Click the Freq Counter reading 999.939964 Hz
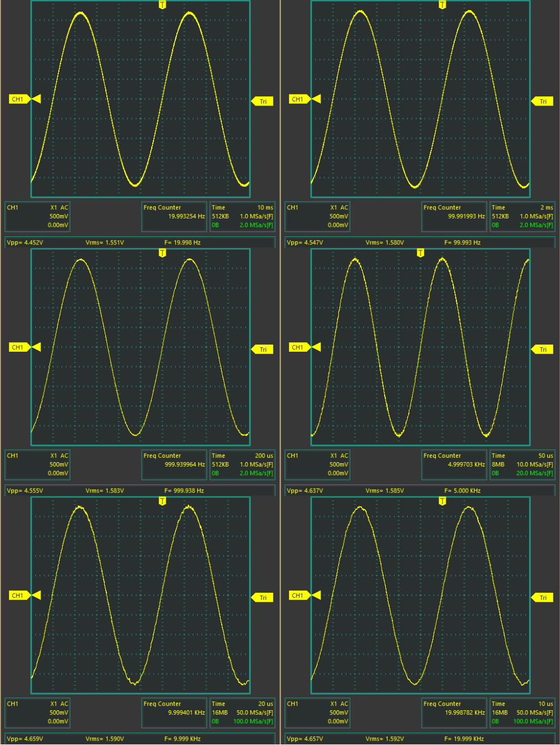The width and height of the screenshot is (560, 745). coord(174,464)
